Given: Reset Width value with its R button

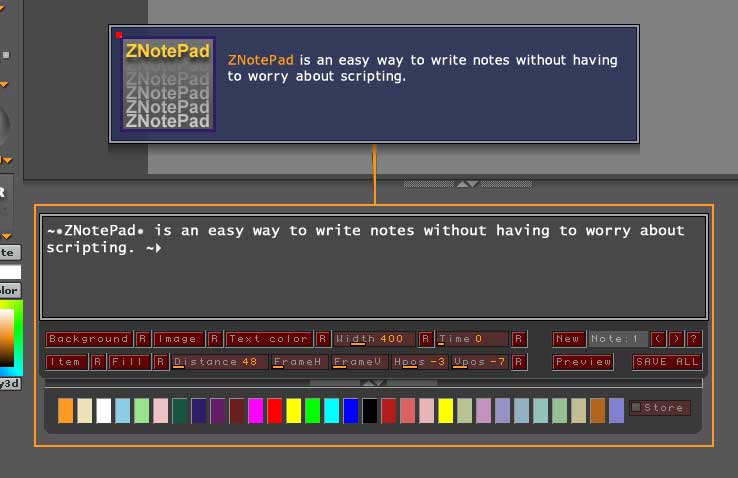Looking at the screenshot, I should click(x=426, y=339).
